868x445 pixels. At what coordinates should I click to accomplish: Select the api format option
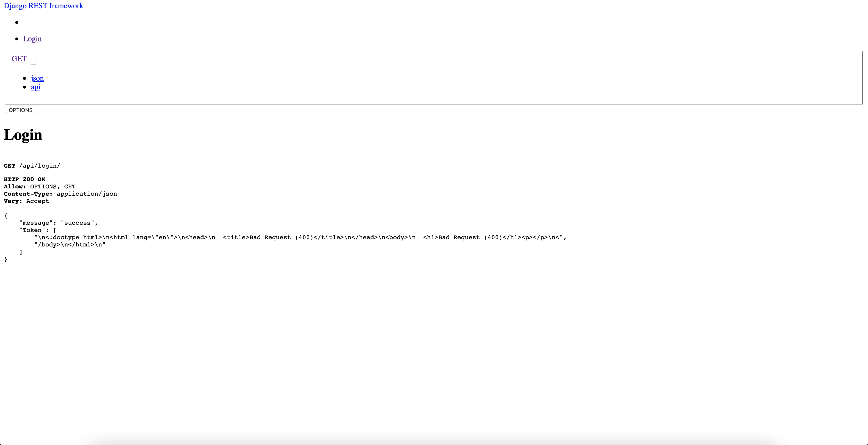click(x=35, y=87)
